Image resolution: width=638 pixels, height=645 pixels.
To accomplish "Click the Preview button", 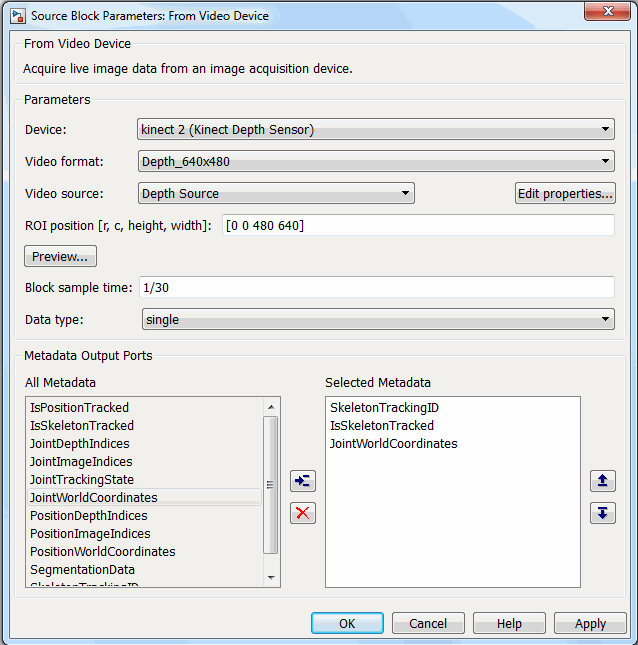I will (x=60, y=256).
